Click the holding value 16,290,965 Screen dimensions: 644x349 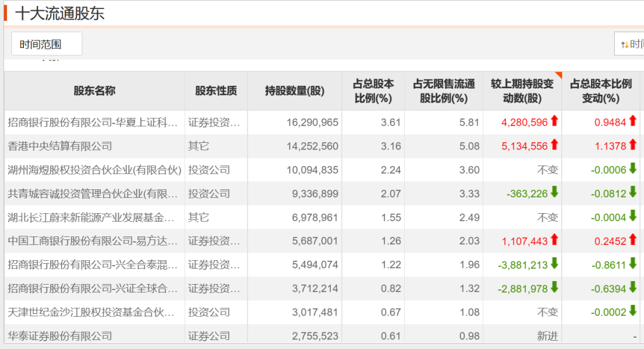pos(312,122)
